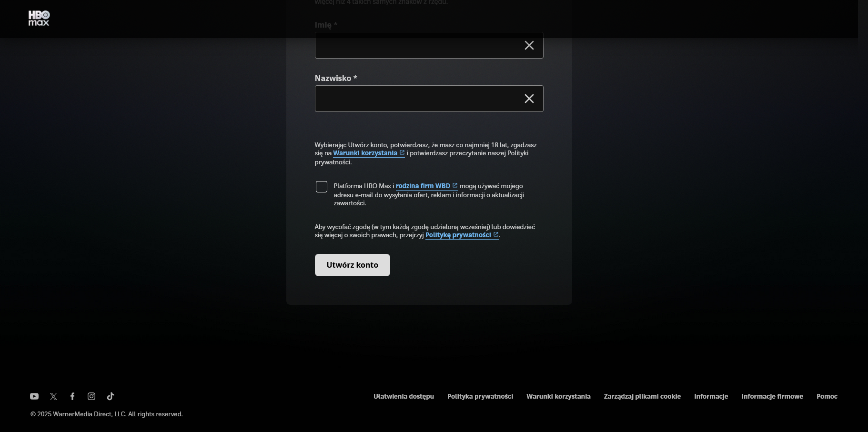Select Polityka prywatności in footer menu
This screenshot has height=432, width=868.
coord(480,396)
